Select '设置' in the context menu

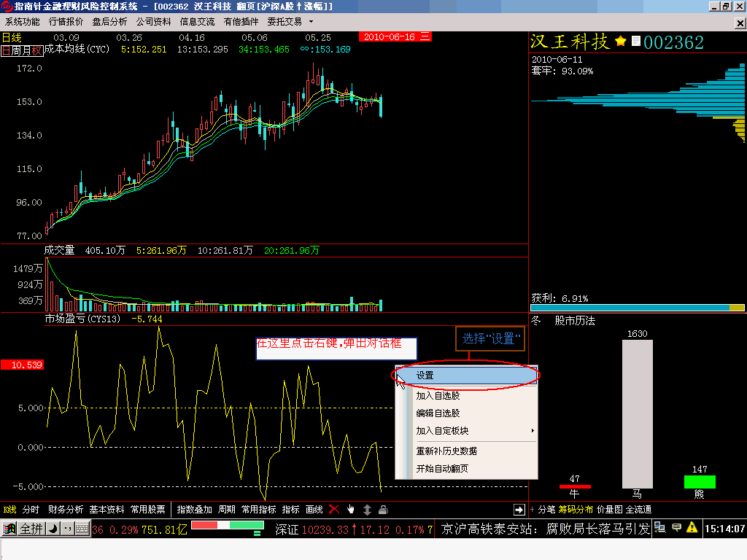pos(466,376)
